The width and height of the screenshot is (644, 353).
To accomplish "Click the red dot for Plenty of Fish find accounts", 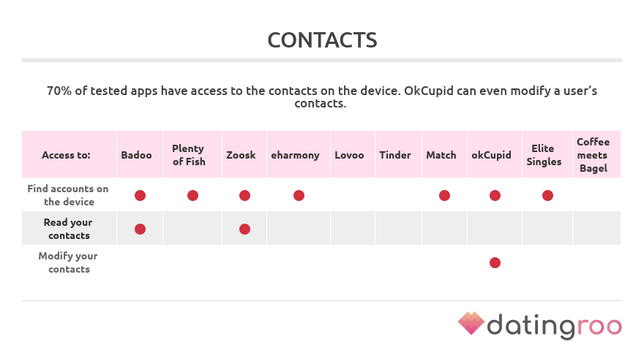I will pos(192,196).
